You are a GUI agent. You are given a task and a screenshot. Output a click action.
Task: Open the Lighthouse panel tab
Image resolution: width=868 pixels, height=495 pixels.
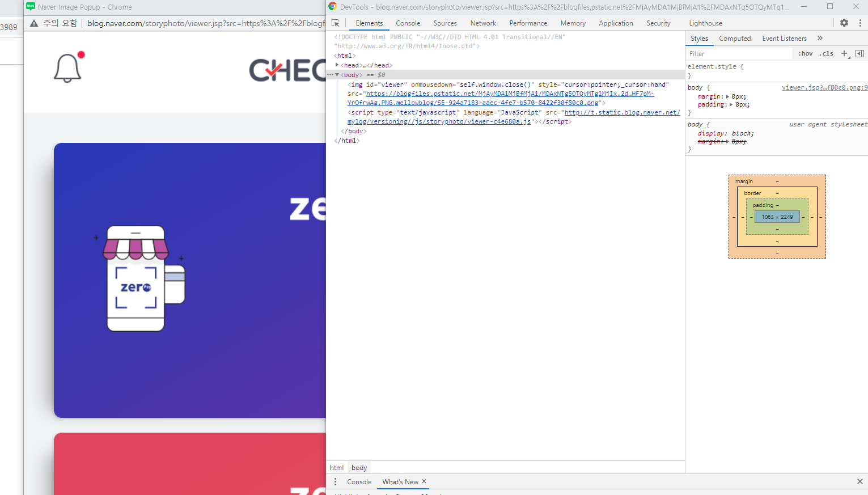click(705, 23)
